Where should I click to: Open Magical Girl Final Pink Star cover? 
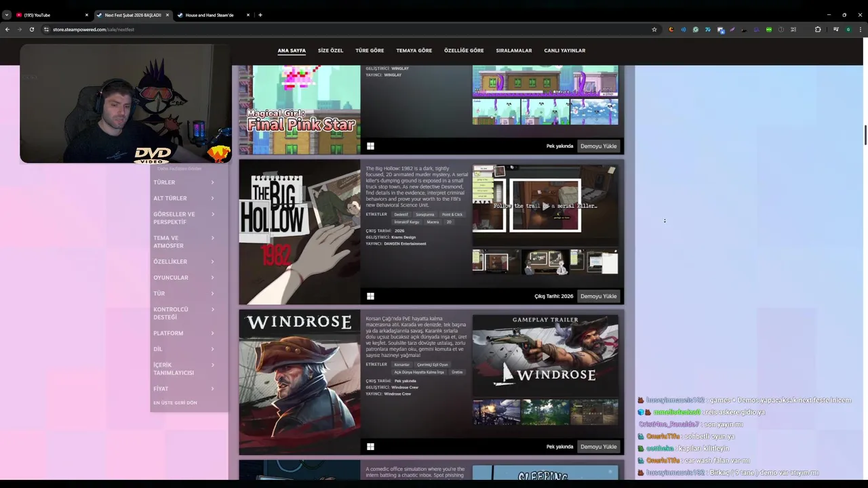point(300,109)
